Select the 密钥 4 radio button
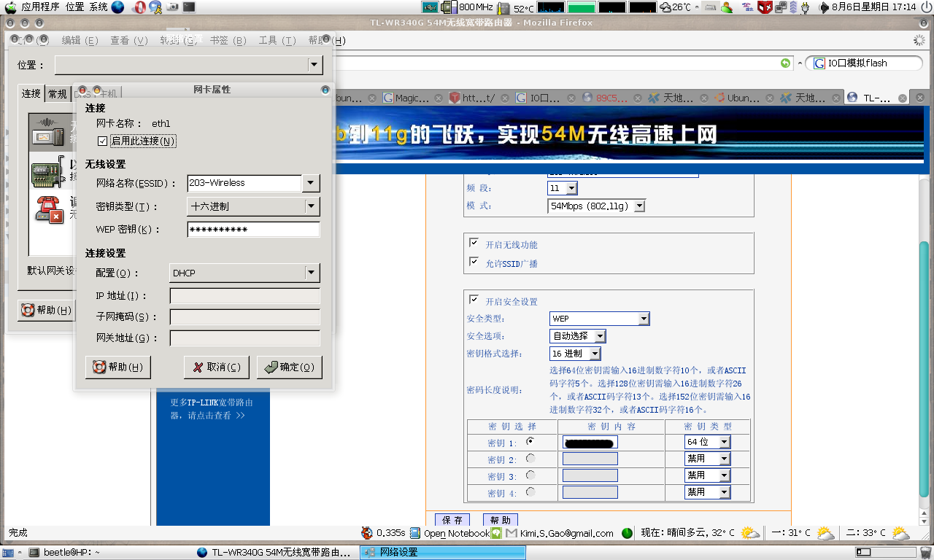 pos(530,491)
